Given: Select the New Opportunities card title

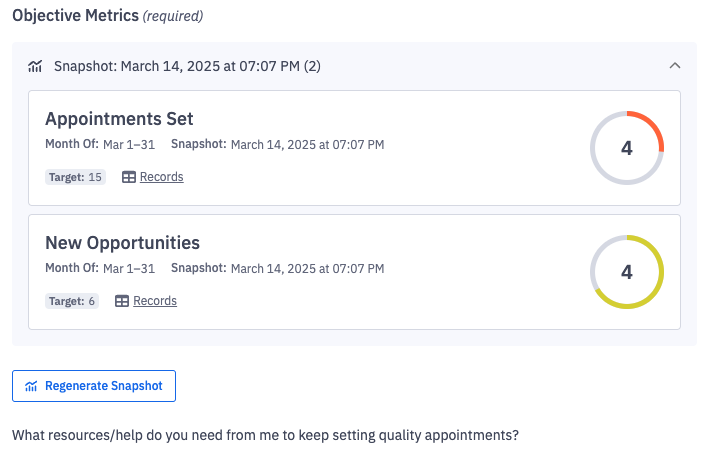Looking at the screenshot, I should [x=122, y=243].
